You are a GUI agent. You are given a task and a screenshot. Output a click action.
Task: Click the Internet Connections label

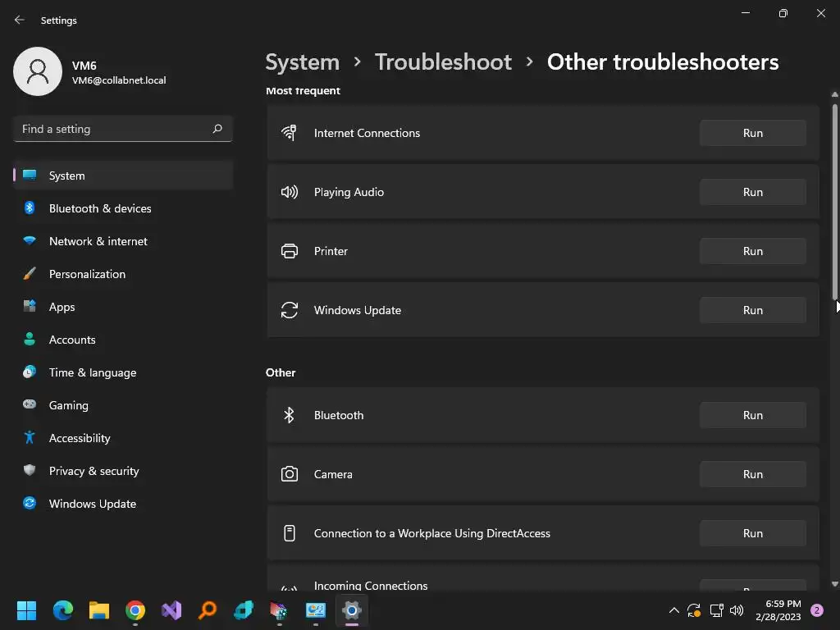pos(367,133)
